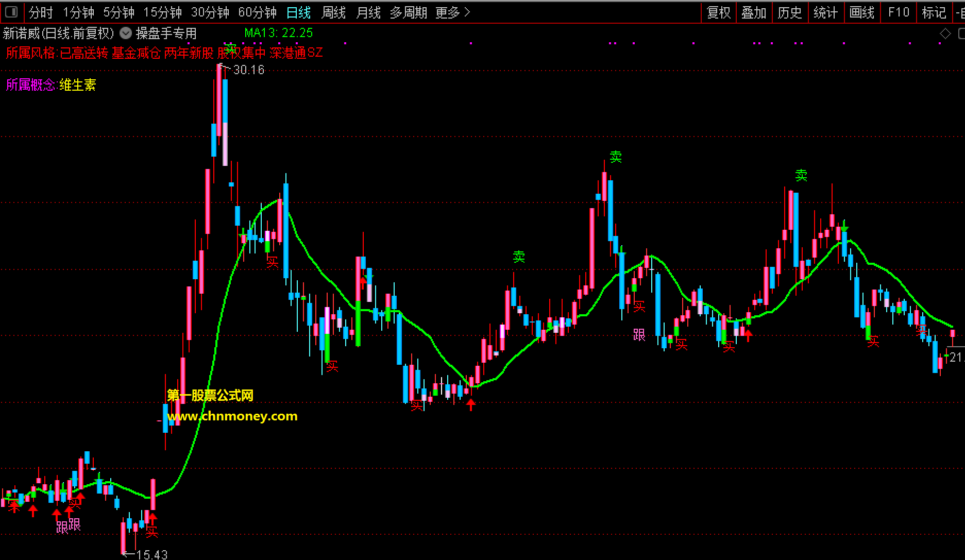Select the 30分钟 period tab
This screenshot has width=965, height=560.
coord(210,12)
